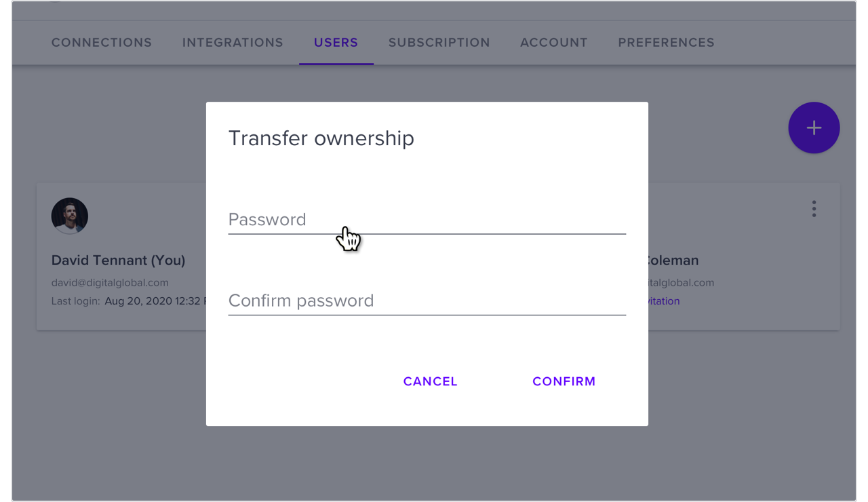Switch to the Connections tab
868x502 pixels.
pos(102,43)
